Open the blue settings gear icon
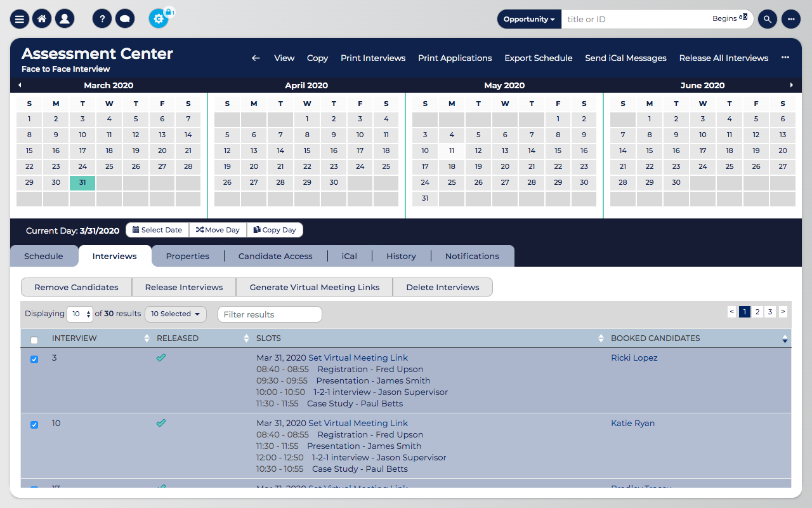This screenshot has width=812, height=508. (x=159, y=19)
